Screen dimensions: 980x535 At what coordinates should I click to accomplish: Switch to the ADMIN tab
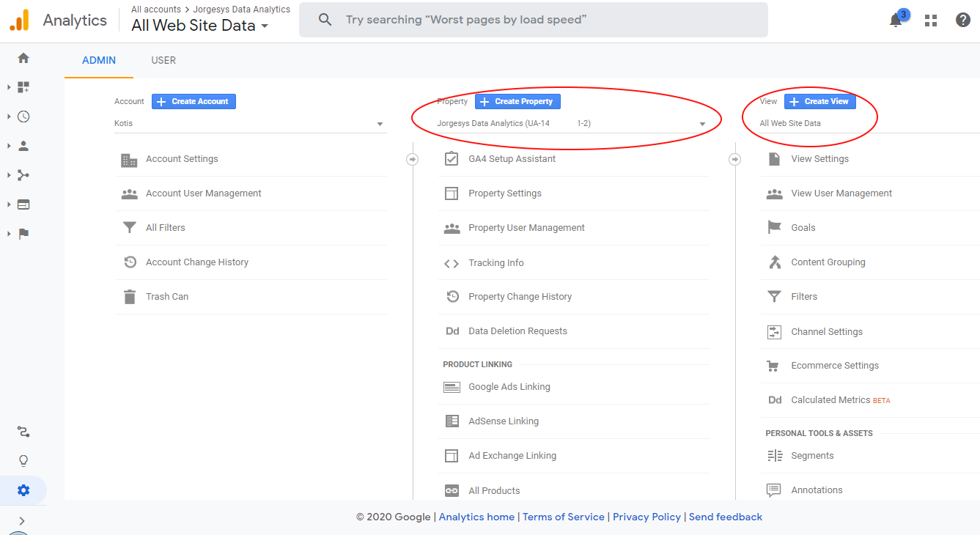tap(99, 61)
